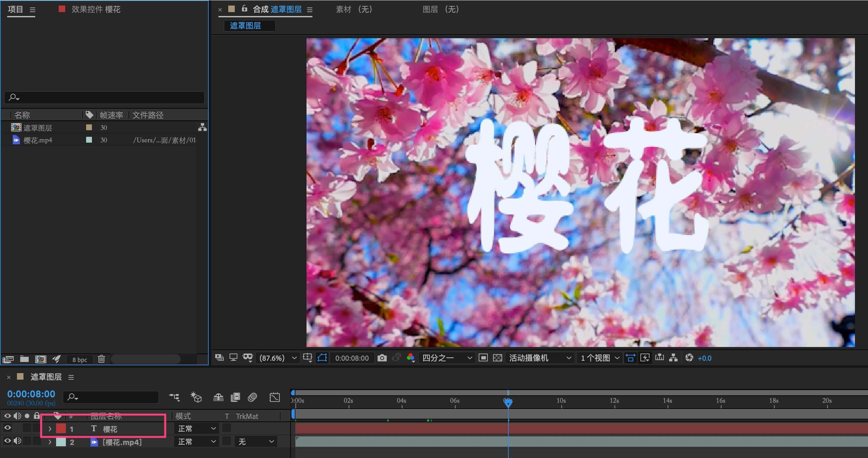
Task: Mute audio of the 樱花.mp4 layer
Action: tap(17, 441)
